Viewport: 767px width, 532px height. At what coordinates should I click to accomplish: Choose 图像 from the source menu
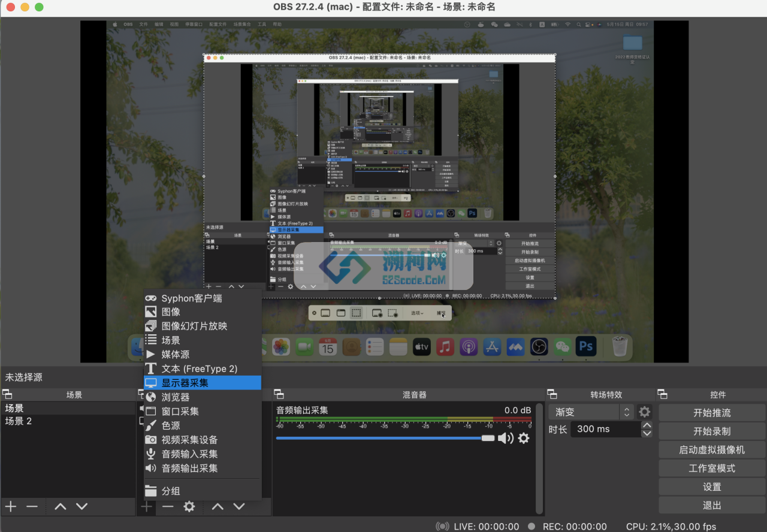pyautogui.click(x=203, y=312)
